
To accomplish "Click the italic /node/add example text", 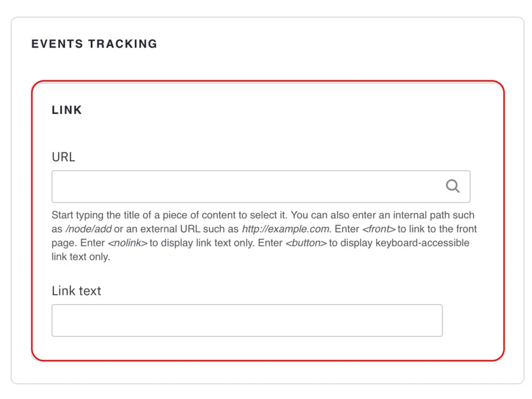I will (88, 228).
